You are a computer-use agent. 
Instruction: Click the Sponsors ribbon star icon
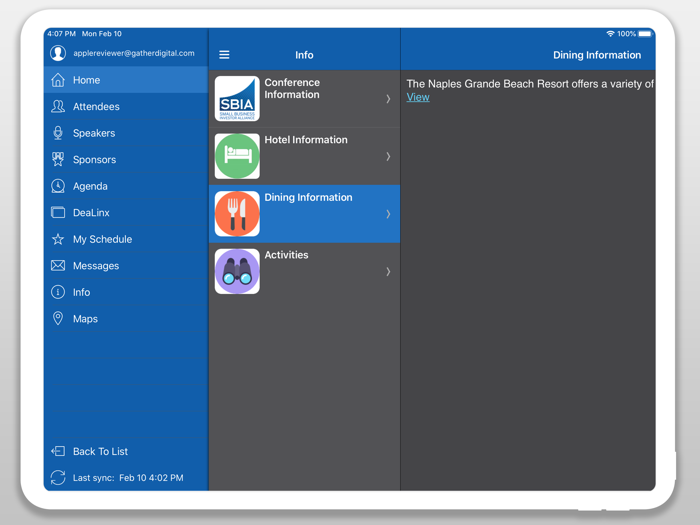[58, 159]
